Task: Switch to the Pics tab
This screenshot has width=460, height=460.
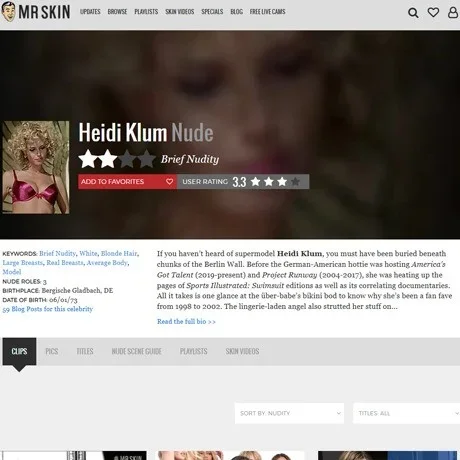Action: tap(52, 351)
